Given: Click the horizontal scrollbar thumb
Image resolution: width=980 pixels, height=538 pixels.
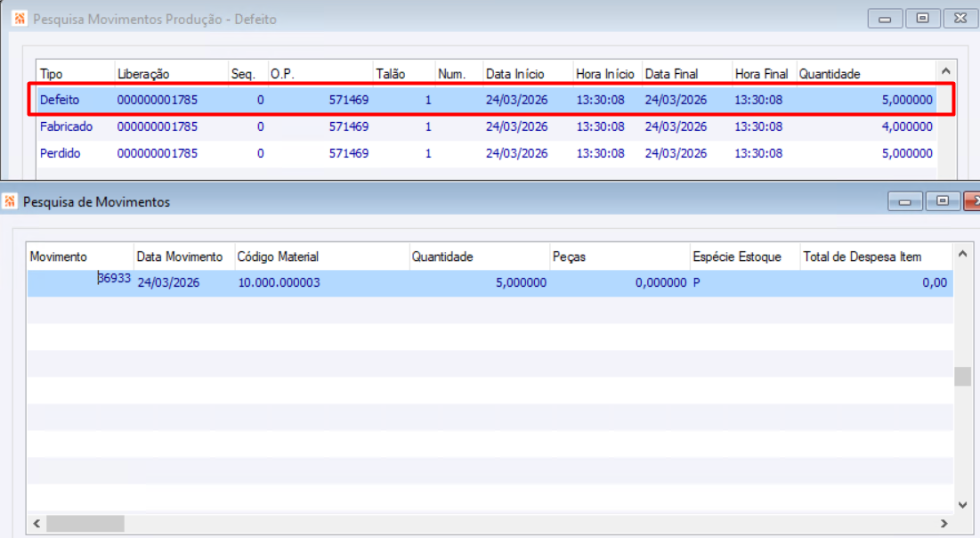Looking at the screenshot, I should (85, 523).
